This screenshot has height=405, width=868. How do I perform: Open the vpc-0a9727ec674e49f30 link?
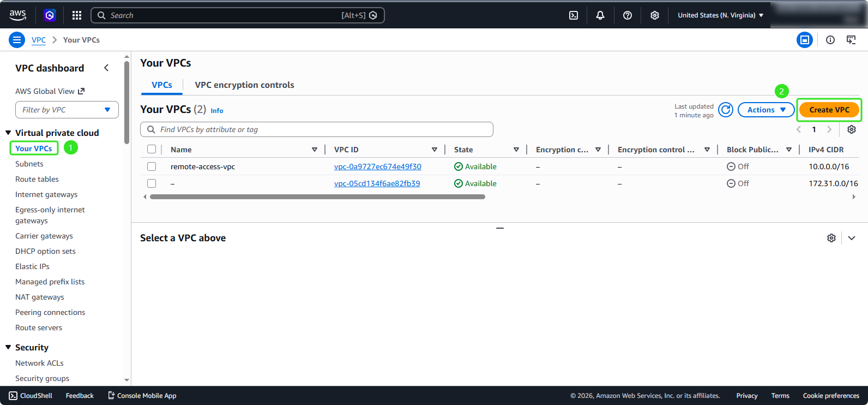tap(378, 166)
